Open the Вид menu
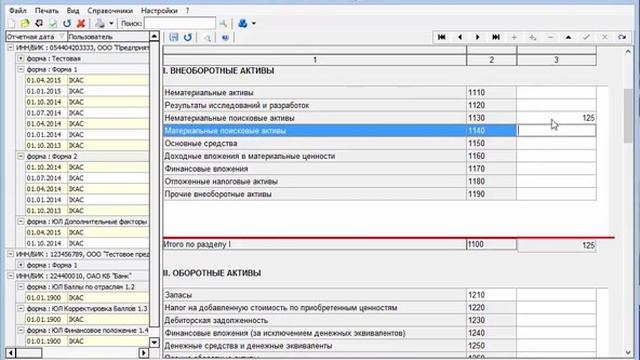 73,11
